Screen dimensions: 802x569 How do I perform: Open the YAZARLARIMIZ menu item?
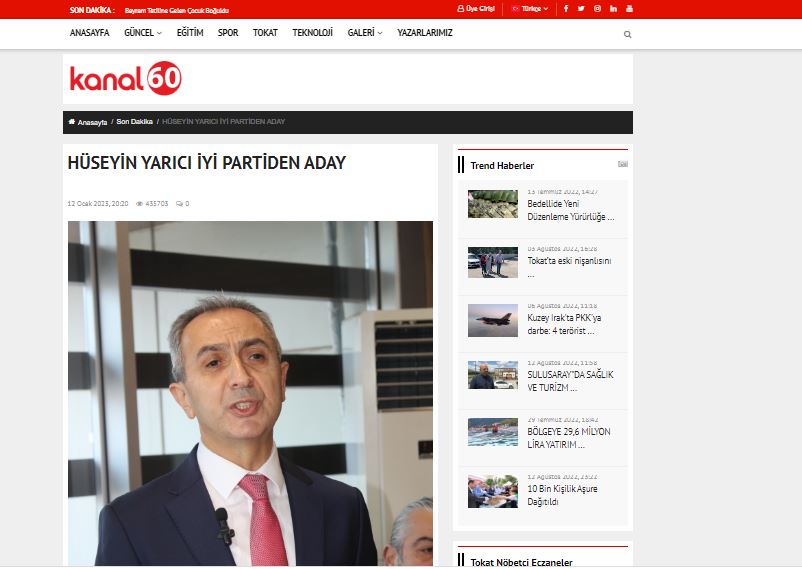[x=425, y=33]
